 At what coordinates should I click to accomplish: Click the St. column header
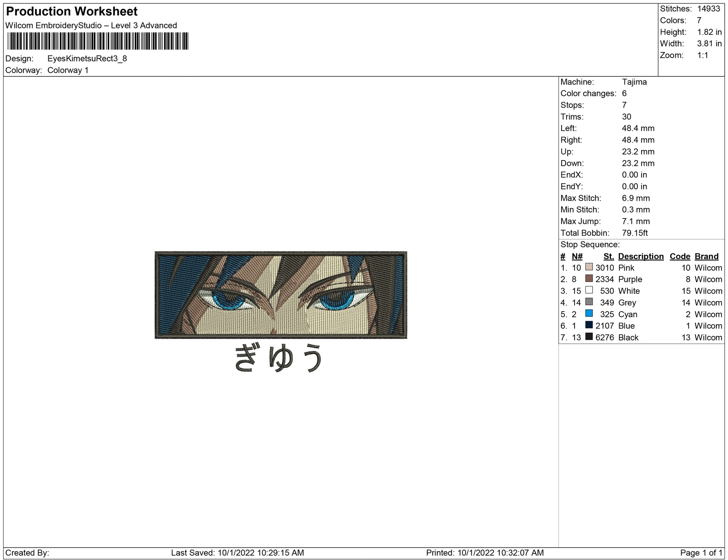(x=608, y=256)
